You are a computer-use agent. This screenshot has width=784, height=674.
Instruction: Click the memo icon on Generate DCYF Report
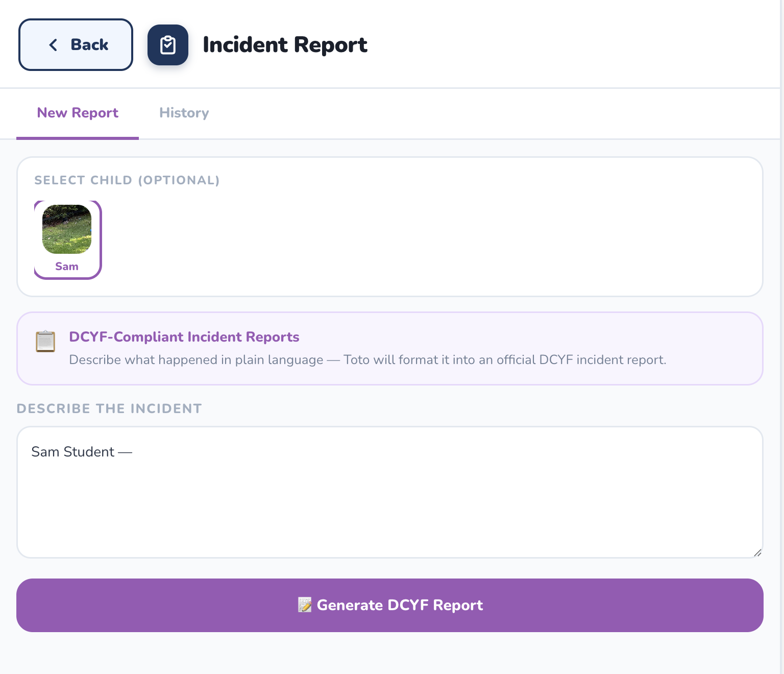(x=305, y=605)
